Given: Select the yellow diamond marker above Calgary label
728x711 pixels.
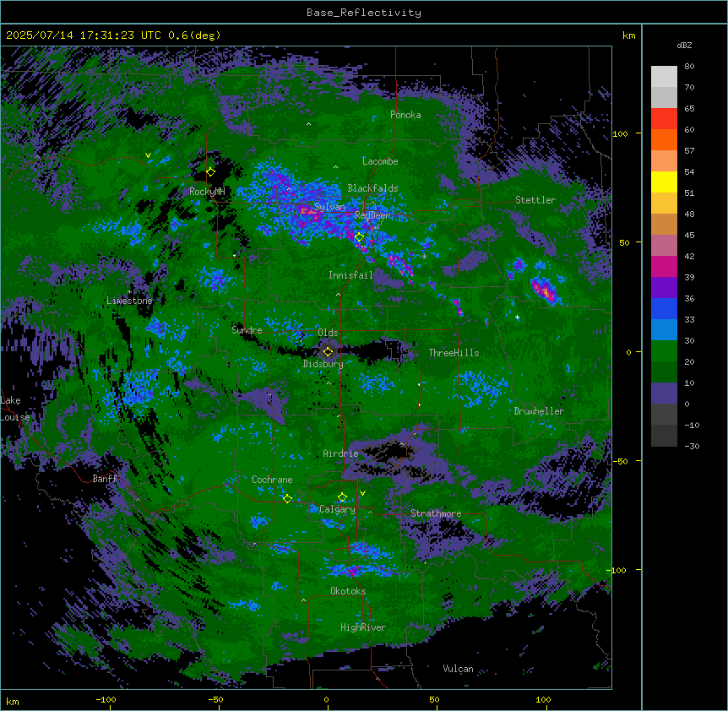Looking at the screenshot, I should point(342,497).
